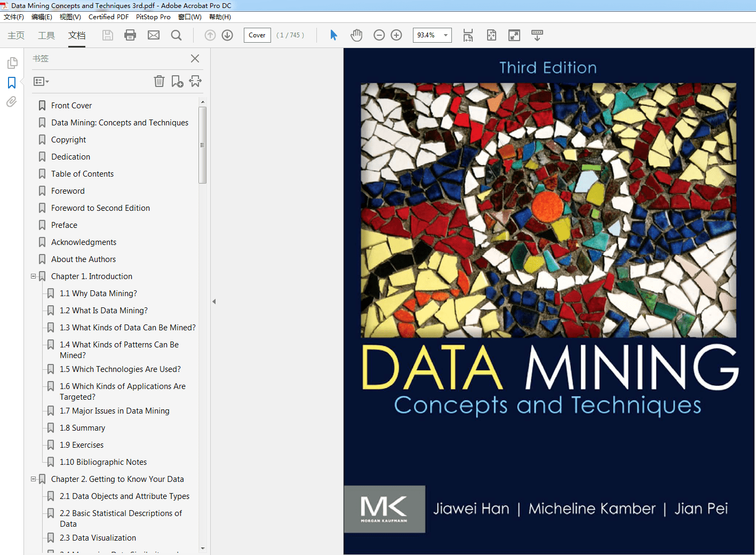Viewport: 756px width, 555px height.
Task: Jump to 1.9 Exercises bookmark
Action: pyautogui.click(x=82, y=445)
